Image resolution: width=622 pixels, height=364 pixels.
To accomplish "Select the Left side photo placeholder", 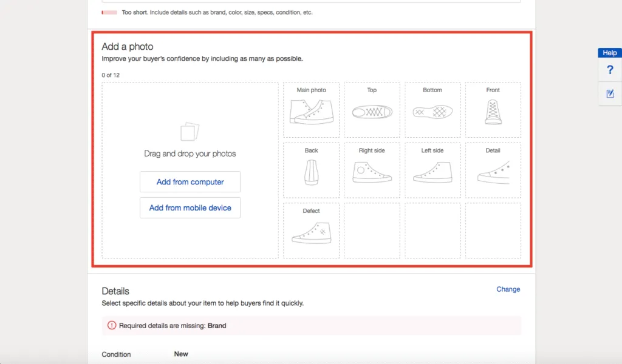I will pos(432,170).
